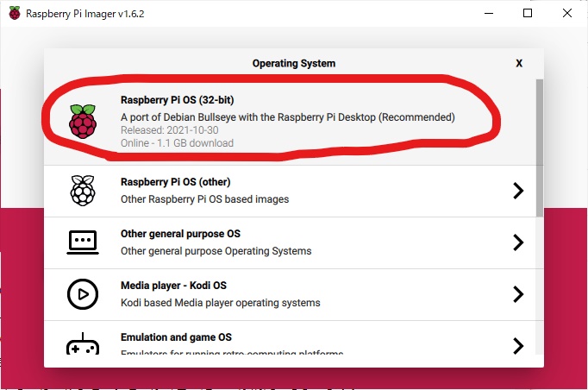Open Other general purpose OS entry title
588x390 pixels.
pyautogui.click(x=180, y=234)
